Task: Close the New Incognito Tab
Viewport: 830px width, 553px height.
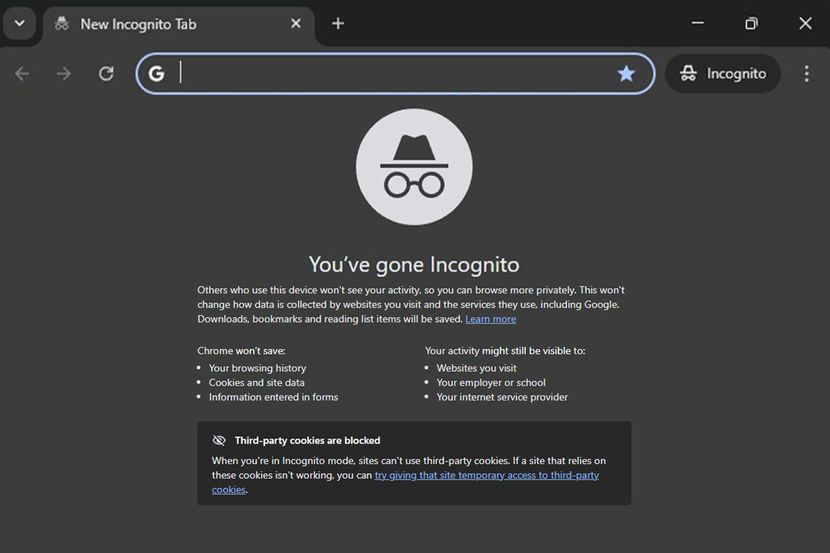Action: point(295,23)
